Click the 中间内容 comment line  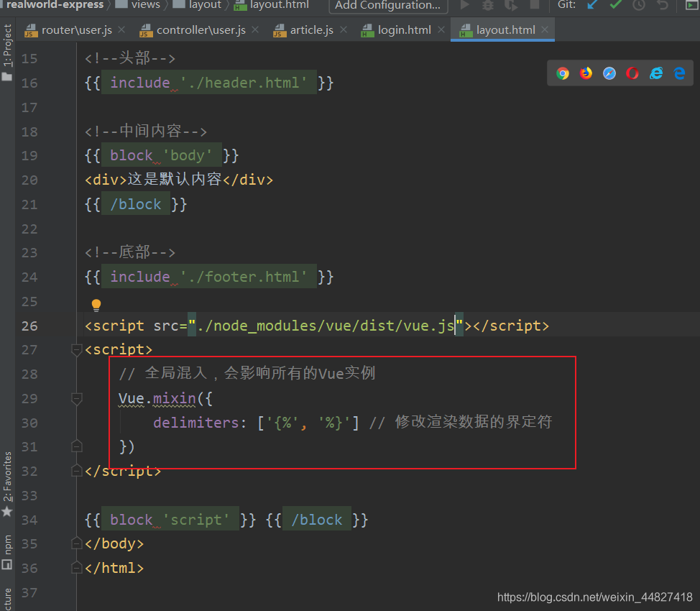[x=146, y=132]
